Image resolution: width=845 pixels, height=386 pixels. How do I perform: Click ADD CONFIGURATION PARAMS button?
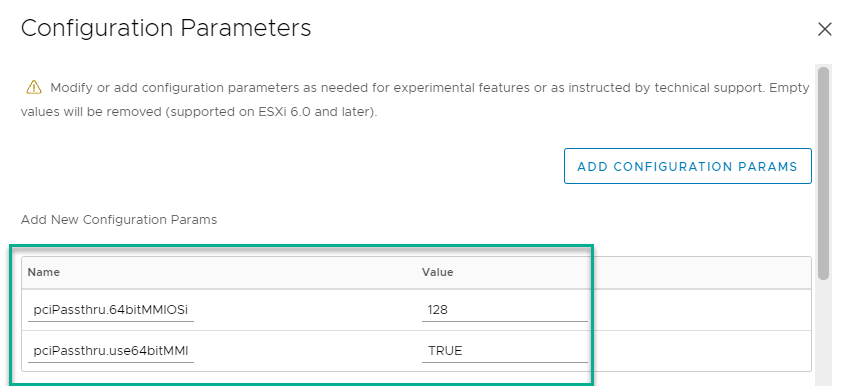coord(688,166)
